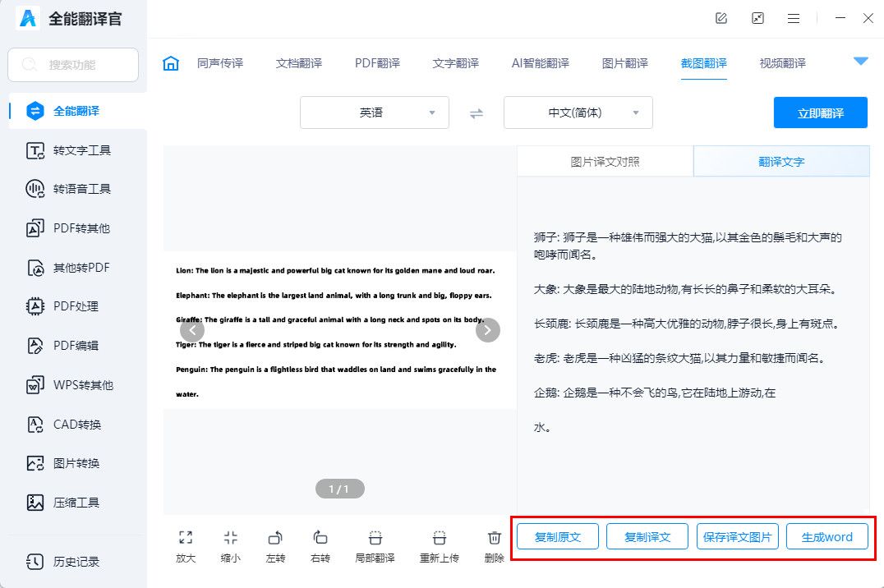The height and width of the screenshot is (588, 884).
Task: Click the English source image preview
Action: (339, 330)
